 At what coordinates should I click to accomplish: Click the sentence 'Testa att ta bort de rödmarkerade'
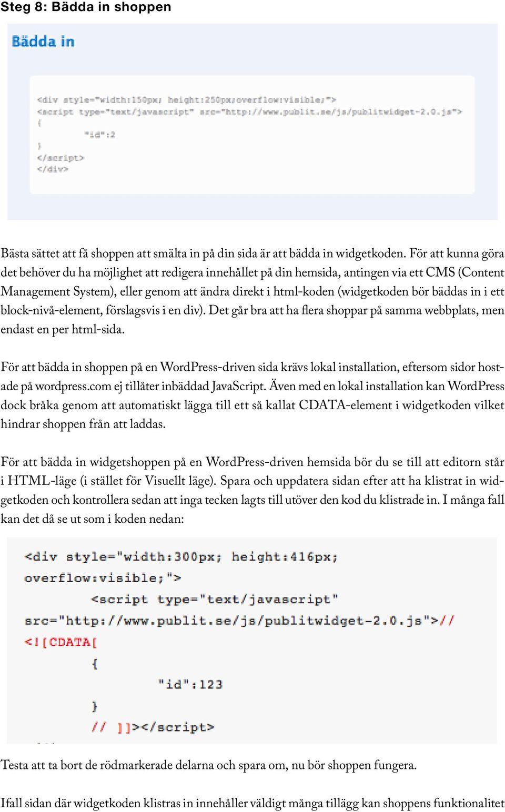coord(208,765)
